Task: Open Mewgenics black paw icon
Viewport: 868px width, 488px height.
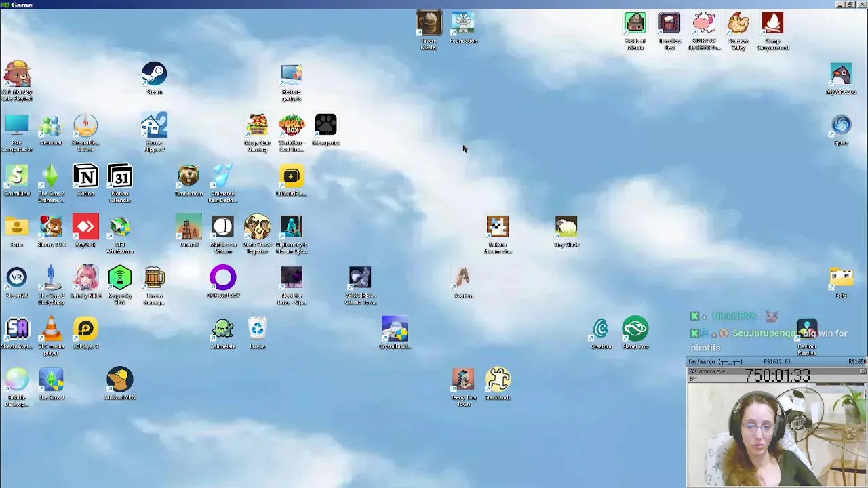Action: (325, 125)
